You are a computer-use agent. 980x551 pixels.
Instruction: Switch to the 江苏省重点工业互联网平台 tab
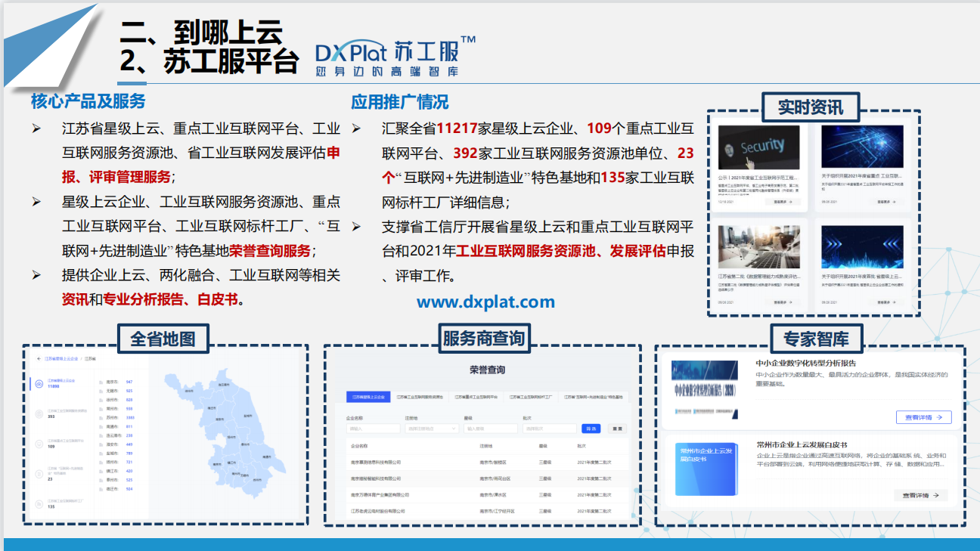coord(476,397)
